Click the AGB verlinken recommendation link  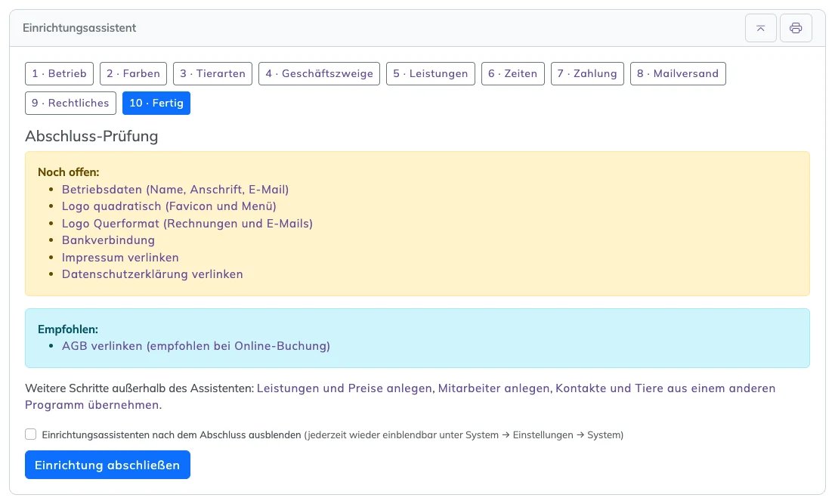(x=196, y=346)
